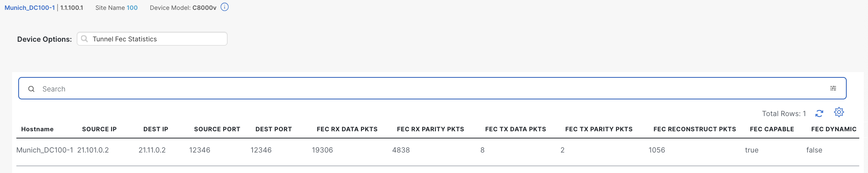Open table column settings gear

[x=839, y=112]
